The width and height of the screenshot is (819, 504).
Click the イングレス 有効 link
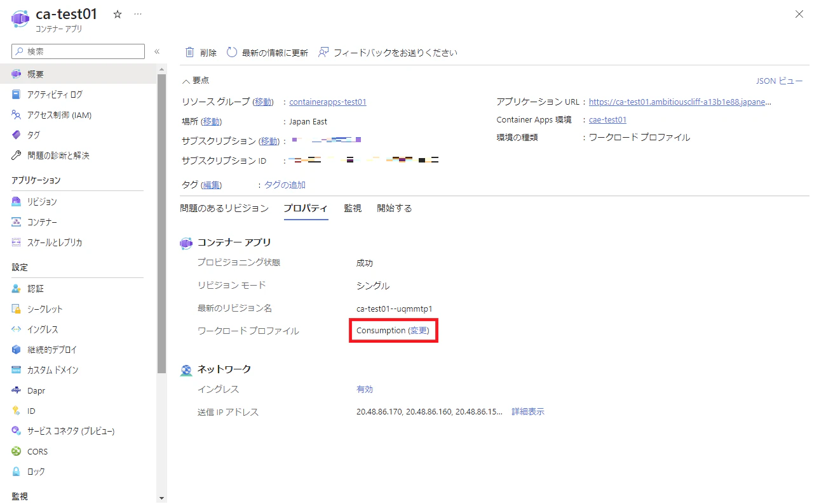pos(365,389)
